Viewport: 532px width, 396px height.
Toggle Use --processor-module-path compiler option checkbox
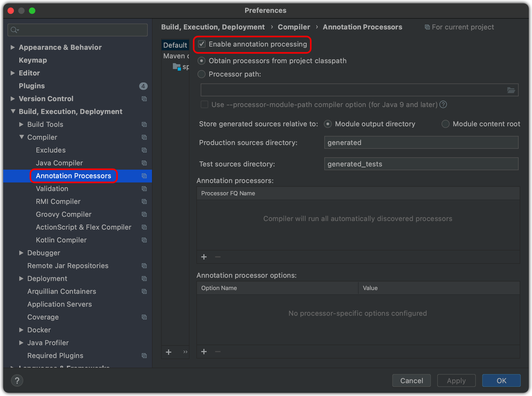pyautogui.click(x=204, y=104)
